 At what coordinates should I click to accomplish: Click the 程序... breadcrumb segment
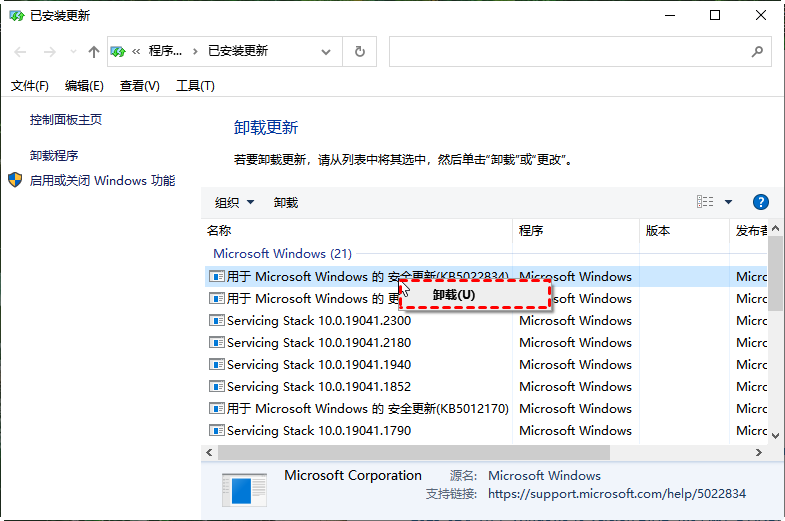[x=165, y=51]
